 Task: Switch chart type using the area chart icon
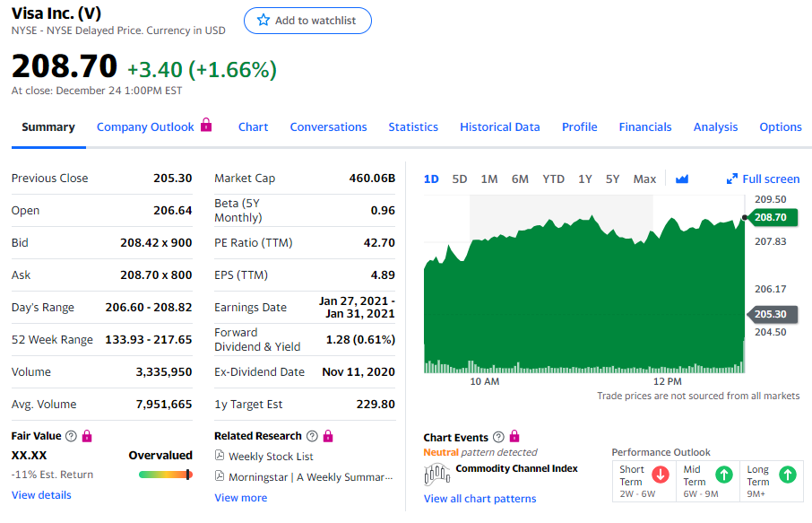(682, 179)
